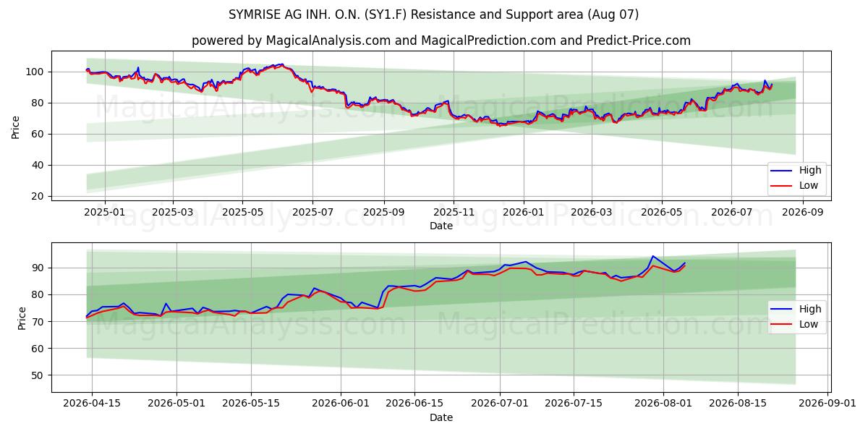This screenshot has width=868, height=434.
Task: Select the '2026-07-01' tick label in lower chart
Action: (x=500, y=404)
